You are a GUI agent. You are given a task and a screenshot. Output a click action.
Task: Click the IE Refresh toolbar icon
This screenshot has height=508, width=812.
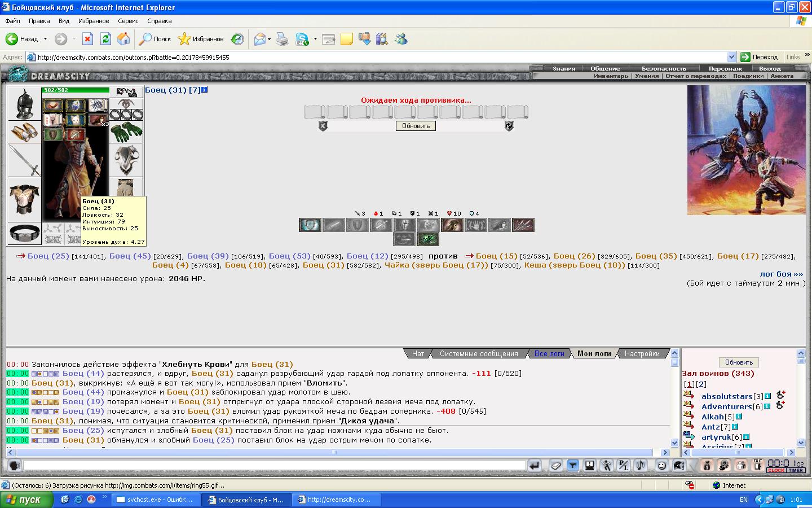[105, 39]
